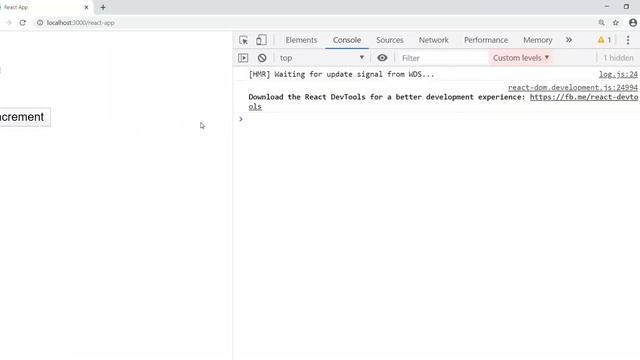Click the HMR waiting message text
This screenshot has width=640, height=360.
(x=341, y=74)
